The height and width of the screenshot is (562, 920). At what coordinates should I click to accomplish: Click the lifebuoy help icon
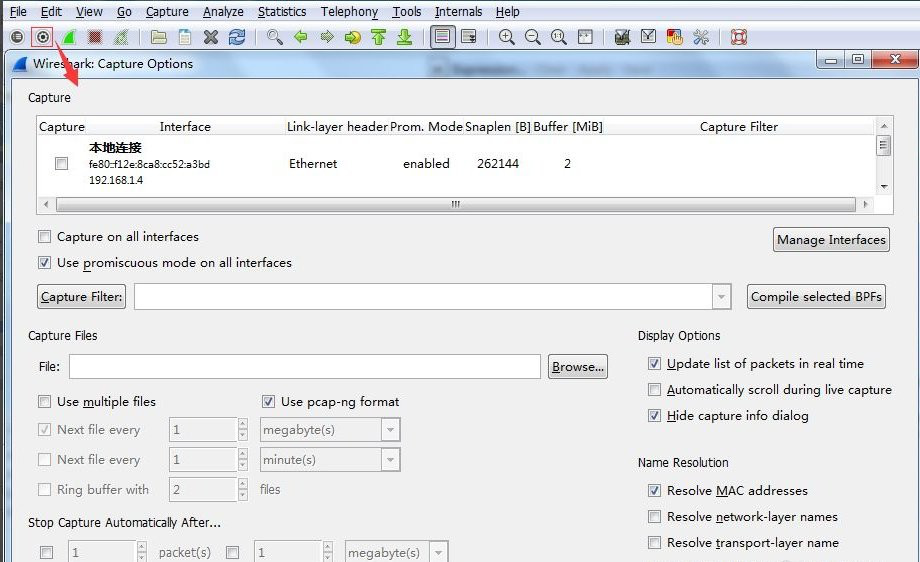[738, 37]
